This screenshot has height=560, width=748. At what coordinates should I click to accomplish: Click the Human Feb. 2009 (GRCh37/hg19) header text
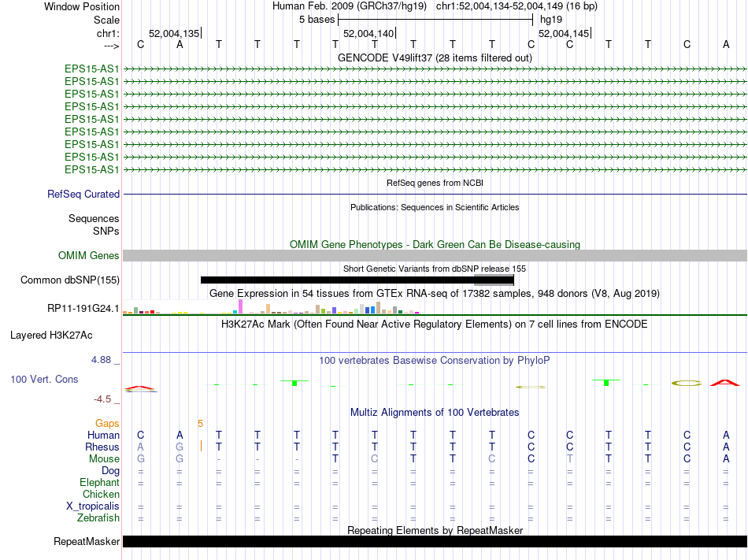349,6
